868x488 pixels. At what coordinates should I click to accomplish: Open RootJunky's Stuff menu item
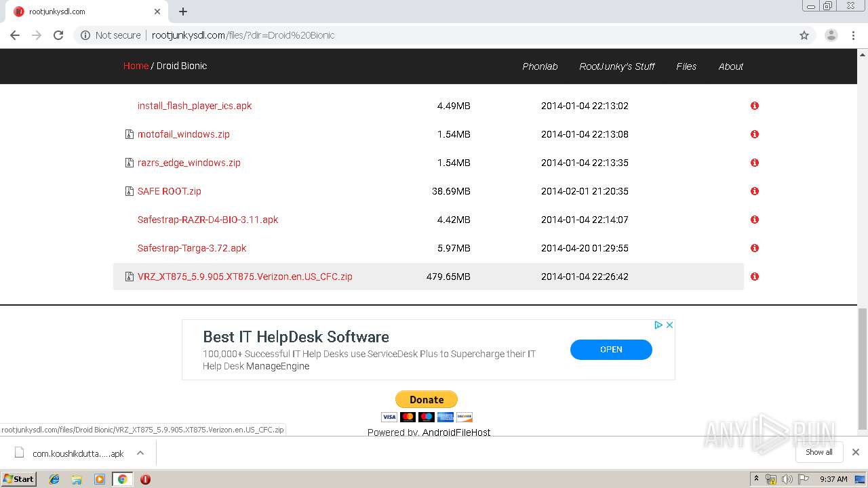617,66
